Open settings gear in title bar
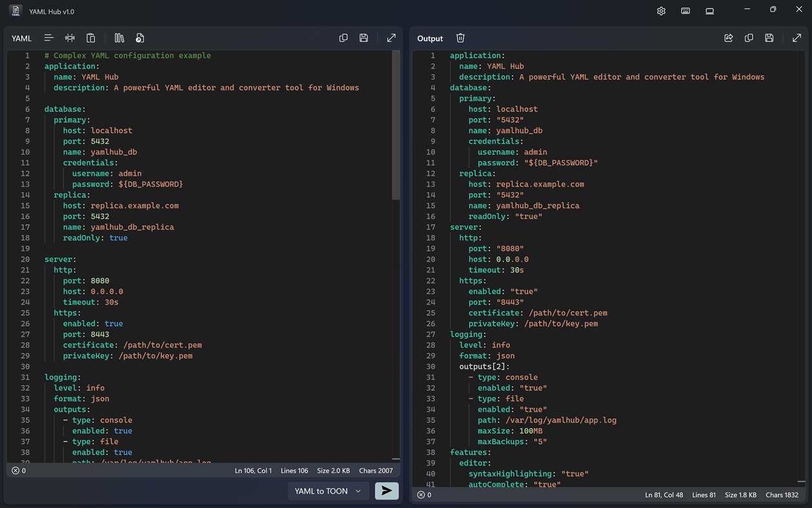Screen dimensions: 812x508 tap(661, 11)
